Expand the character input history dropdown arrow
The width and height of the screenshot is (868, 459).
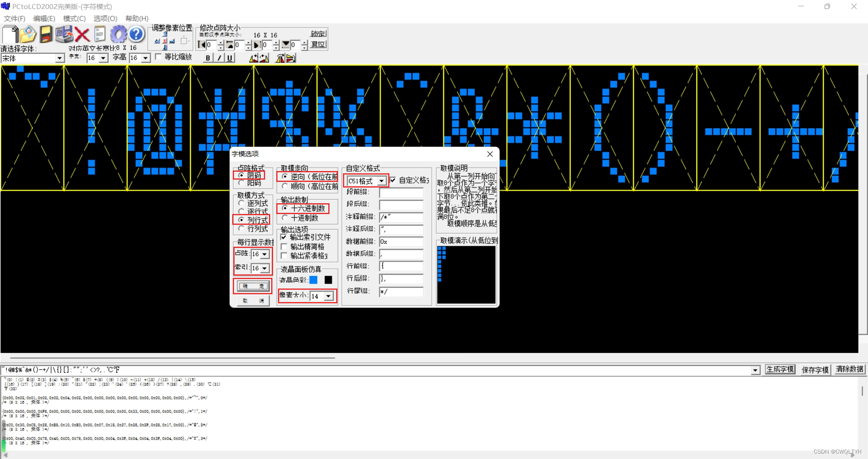coord(755,370)
